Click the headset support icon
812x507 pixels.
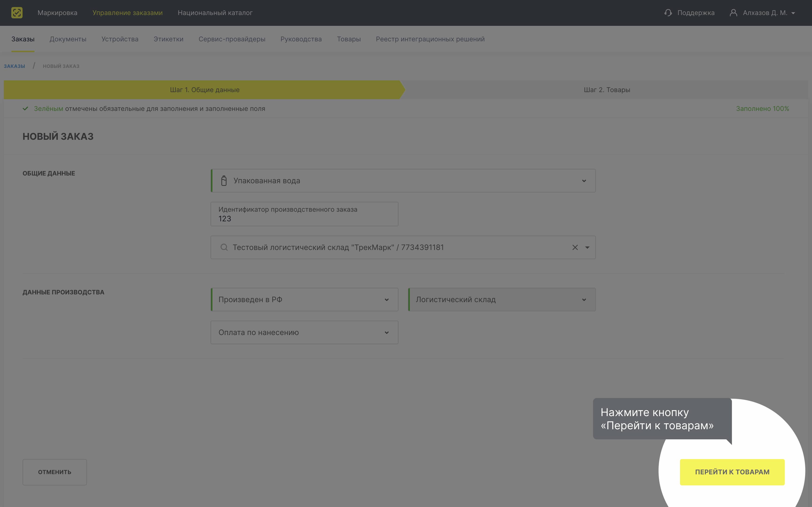pos(668,13)
